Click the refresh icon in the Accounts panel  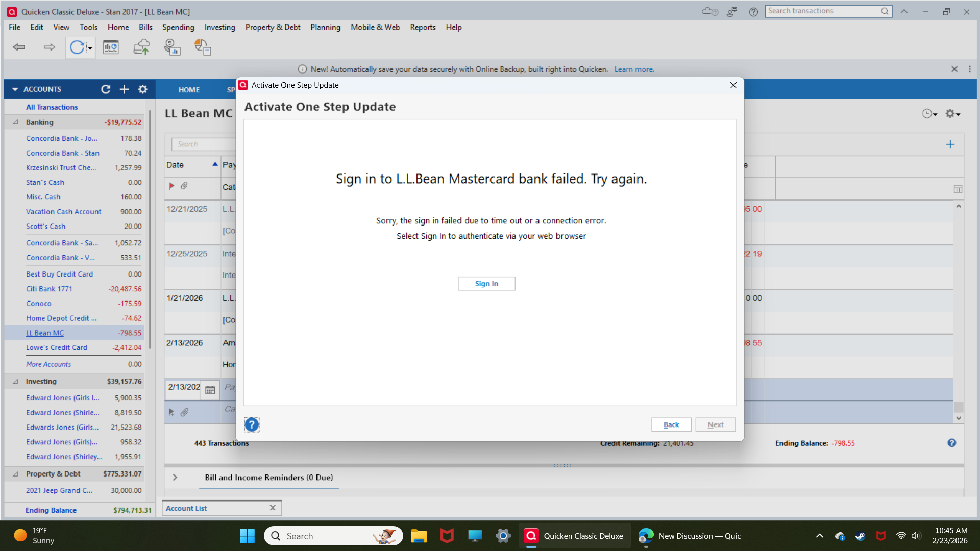coord(106,89)
